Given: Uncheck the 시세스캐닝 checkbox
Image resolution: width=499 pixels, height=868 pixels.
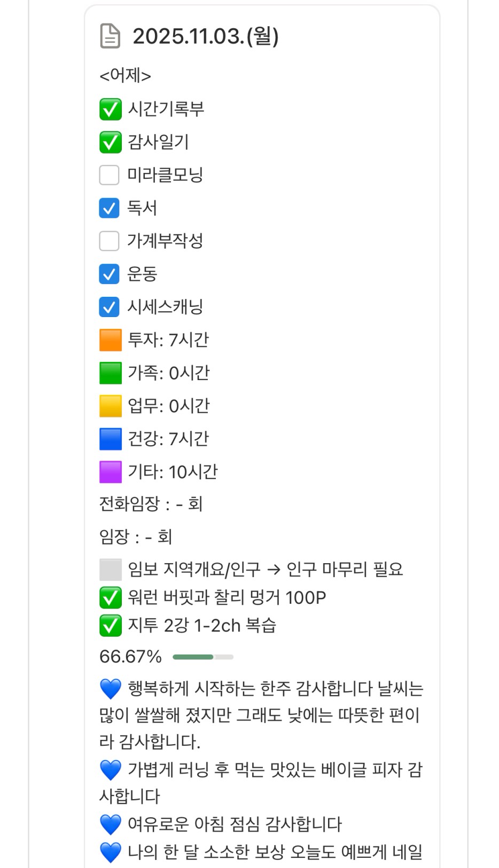Looking at the screenshot, I should click(x=110, y=307).
